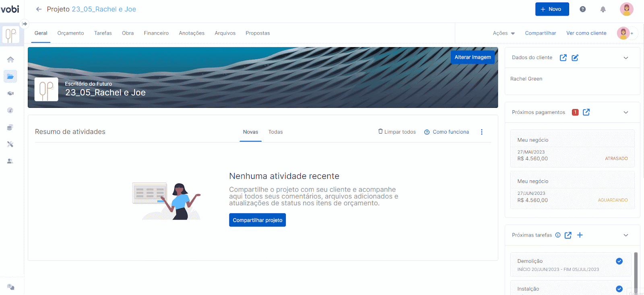
Task: Open the chat bubbles icon at the sidebar bottom
Action: pyautogui.click(x=11, y=287)
